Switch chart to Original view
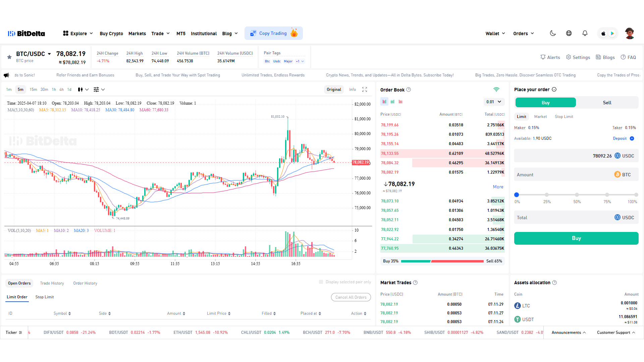644x362 pixels. pos(334,89)
